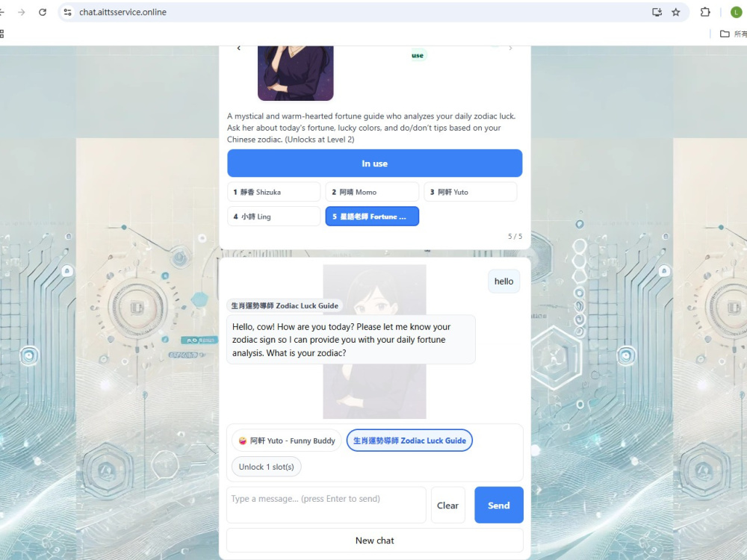Click the 5 / 5 page indicator
Viewport: 747px width, 560px height.
[515, 236]
